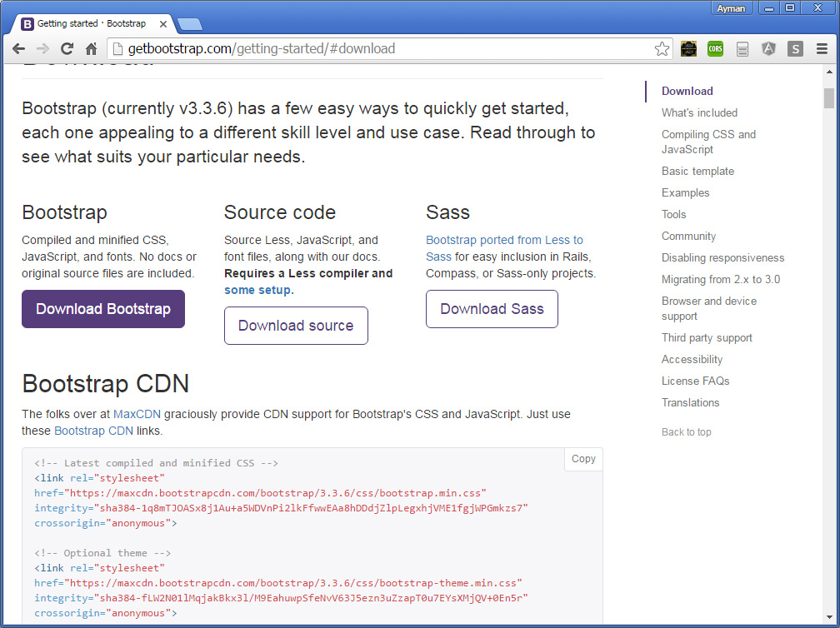
Task: Click the gray S extension icon
Action: (x=796, y=49)
